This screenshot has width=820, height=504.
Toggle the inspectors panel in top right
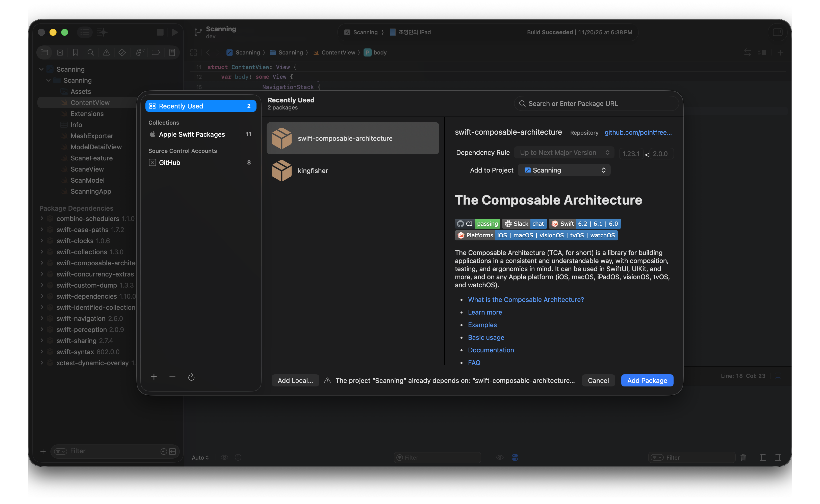(777, 32)
